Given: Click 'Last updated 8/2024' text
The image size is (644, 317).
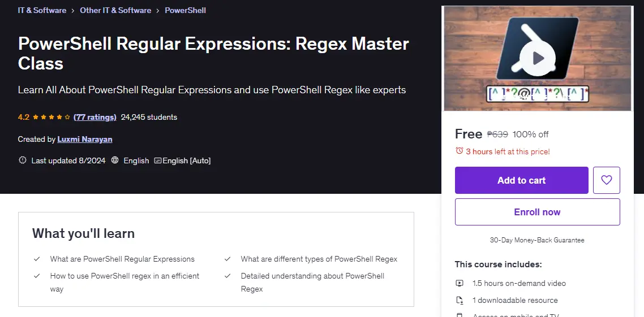Looking at the screenshot, I should [68, 160].
